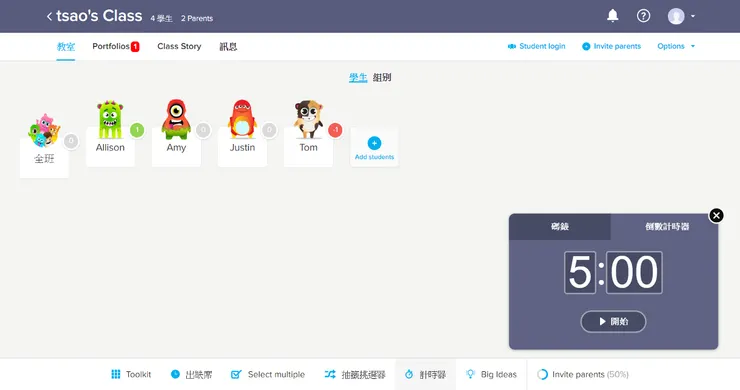Screen dimensions: 740x390
Task: Click the 4 學生 count in header
Action: pos(161,18)
